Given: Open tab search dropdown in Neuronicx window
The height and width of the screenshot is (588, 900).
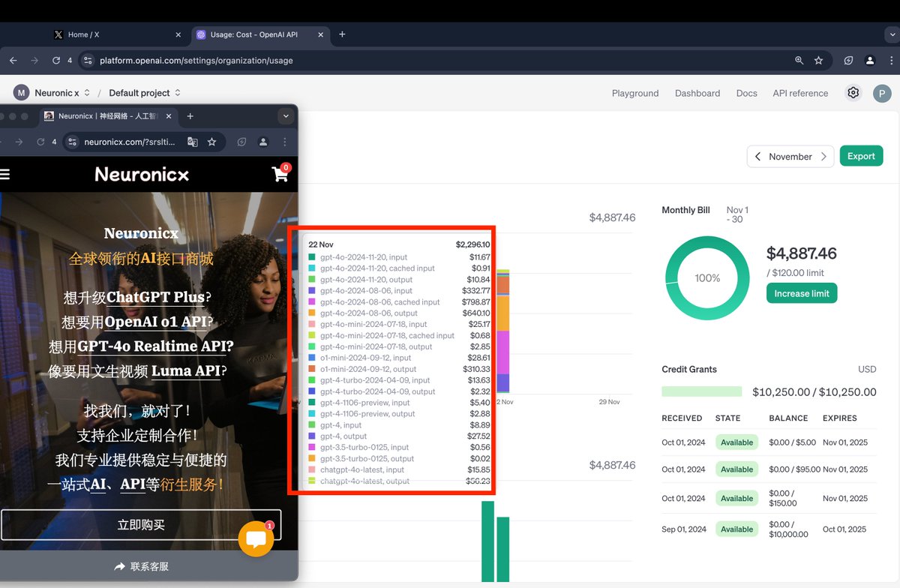Looking at the screenshot, I should pos(285,116).
